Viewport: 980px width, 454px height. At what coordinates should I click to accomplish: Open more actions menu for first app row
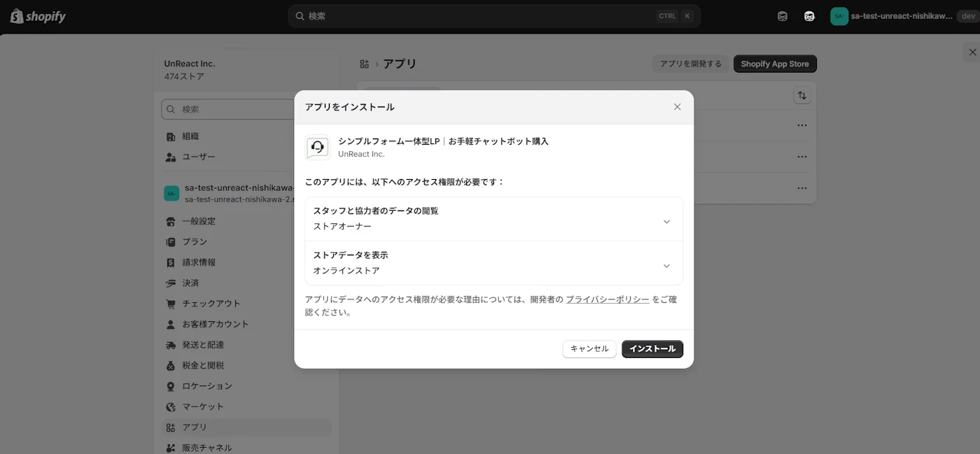pos(802,126)
